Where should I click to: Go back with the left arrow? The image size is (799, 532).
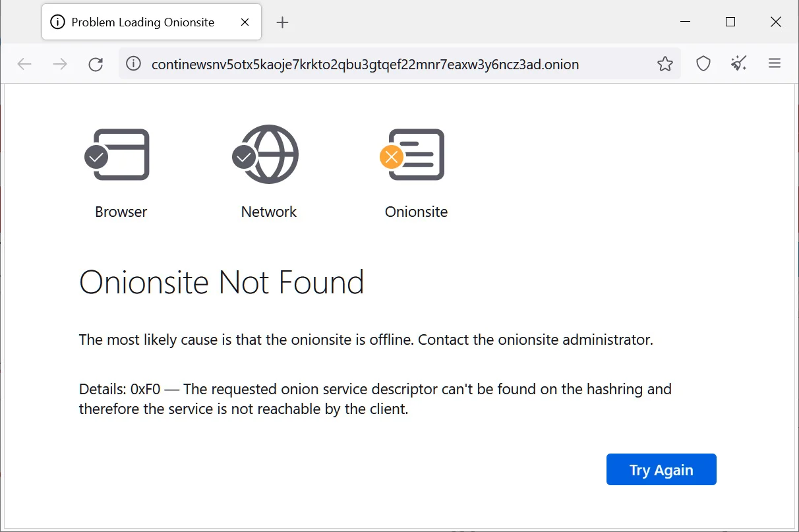[24, 64]
